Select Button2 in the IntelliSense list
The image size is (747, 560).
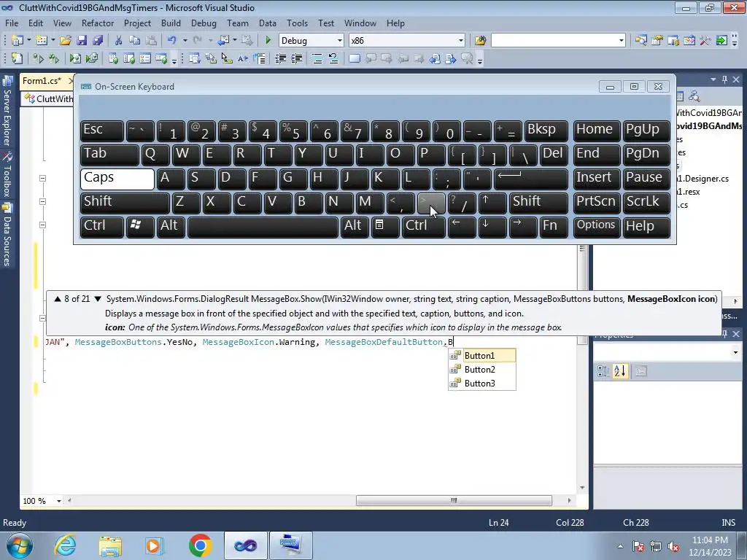pyautogui.click(x=481, y=370)
